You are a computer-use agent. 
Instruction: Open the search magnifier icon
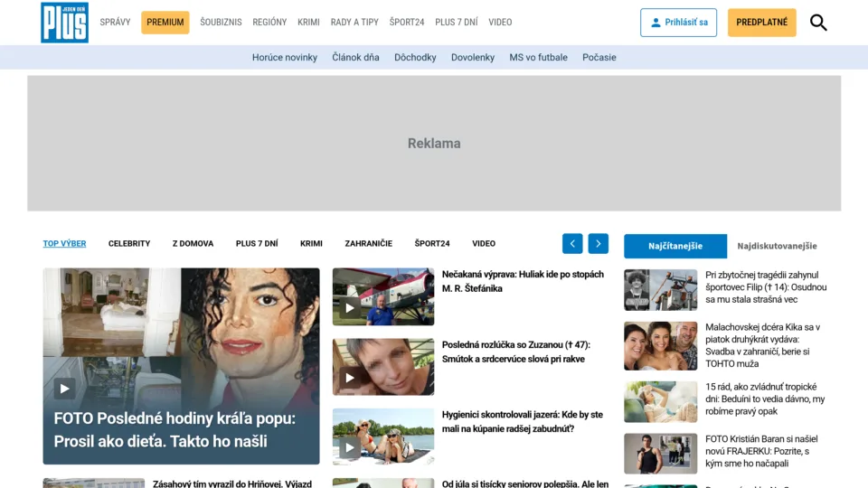click(818, 23)
